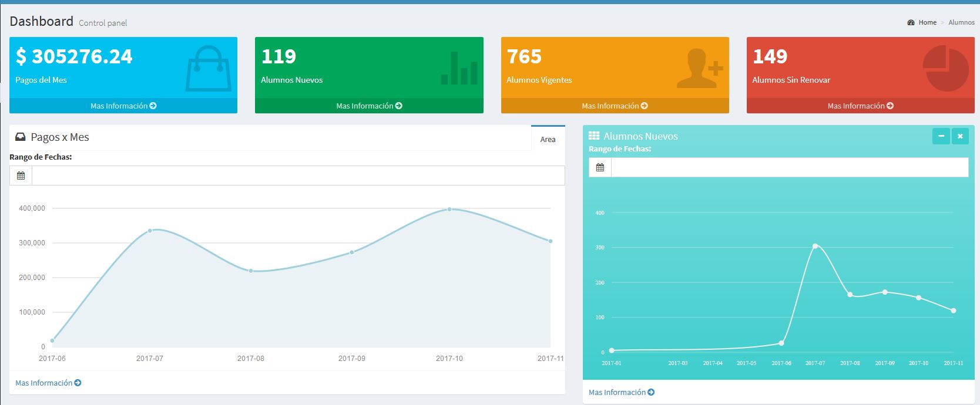Click the 2017-07 peak on Alumnos Nuevos chart
This screenshot has width=980, height=405.
pyautogui.click(x=815, y=246)
